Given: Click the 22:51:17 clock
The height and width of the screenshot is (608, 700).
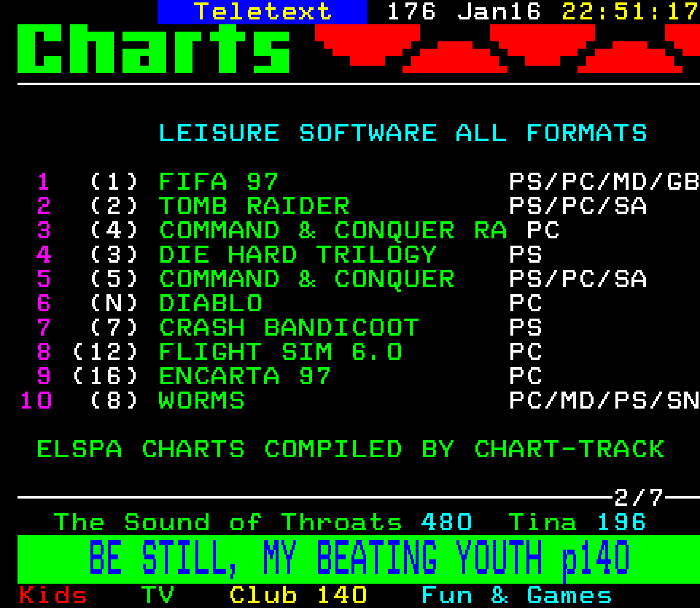Looking at the screenshot, I should coord(630,12).
